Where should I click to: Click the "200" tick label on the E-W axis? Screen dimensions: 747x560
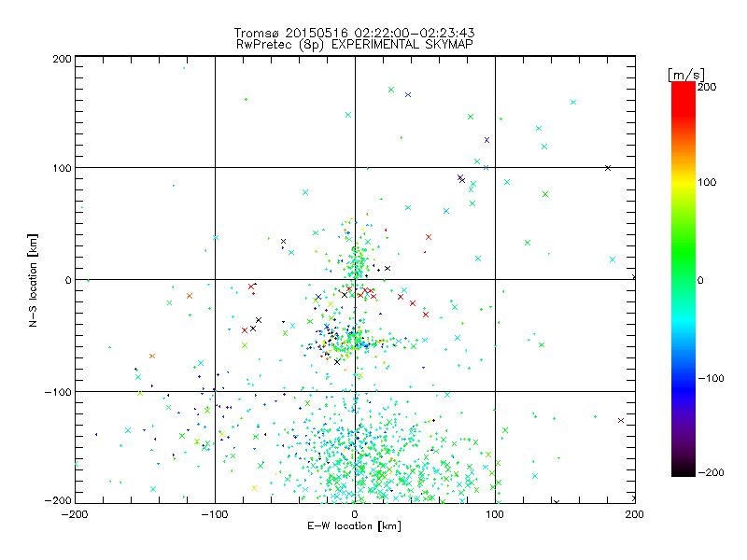coord(635,514)
